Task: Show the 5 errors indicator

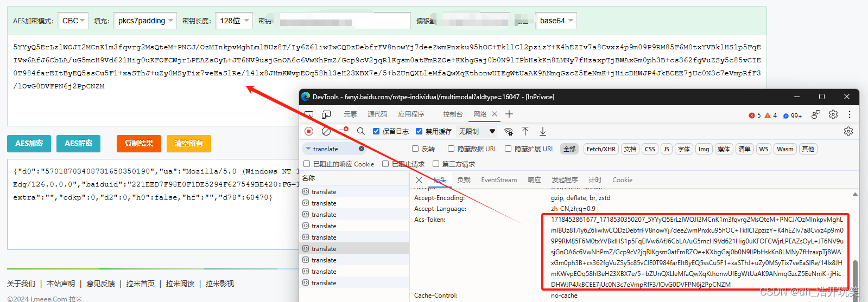Action: click(755, 115)
